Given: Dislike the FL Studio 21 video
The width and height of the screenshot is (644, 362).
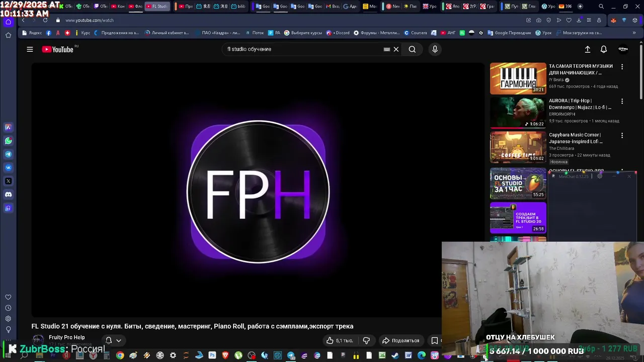Looking at the screenshot, I should click(366, 340).
